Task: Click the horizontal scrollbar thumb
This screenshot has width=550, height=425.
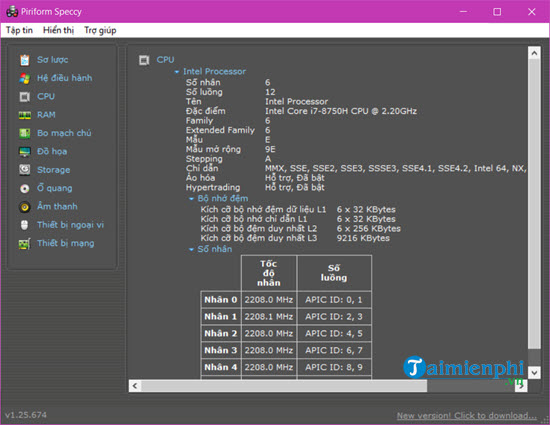Action: coord(284,386)
